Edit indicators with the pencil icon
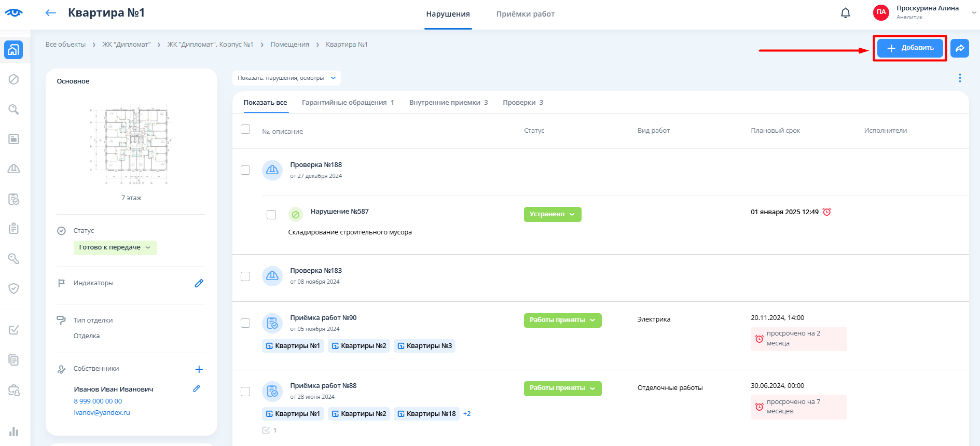Image resolution: width=980 pixels, height=446 pixels. click(199, 283)
